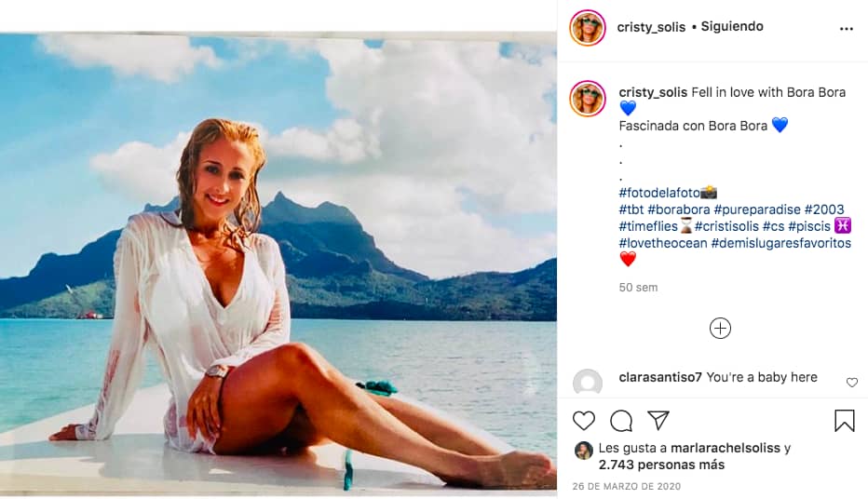Image resolution: width=868 pixels, height=499 pixels.
Task: Click the Bora Bora beach photo
Action: click(x=278, y=261)
